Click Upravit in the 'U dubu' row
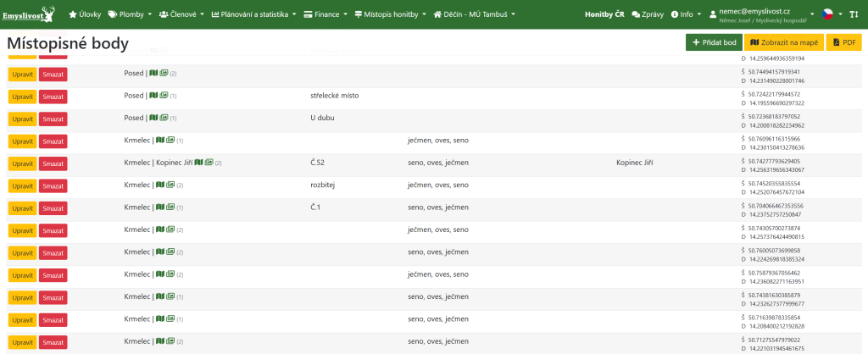The height and width of the screenshot is (354, 868). [23, 119]
